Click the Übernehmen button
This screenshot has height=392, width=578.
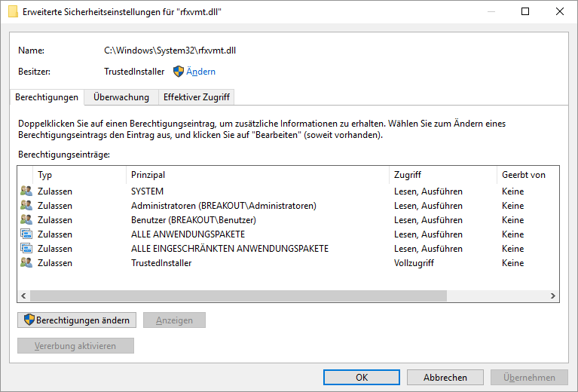[529, 377]
